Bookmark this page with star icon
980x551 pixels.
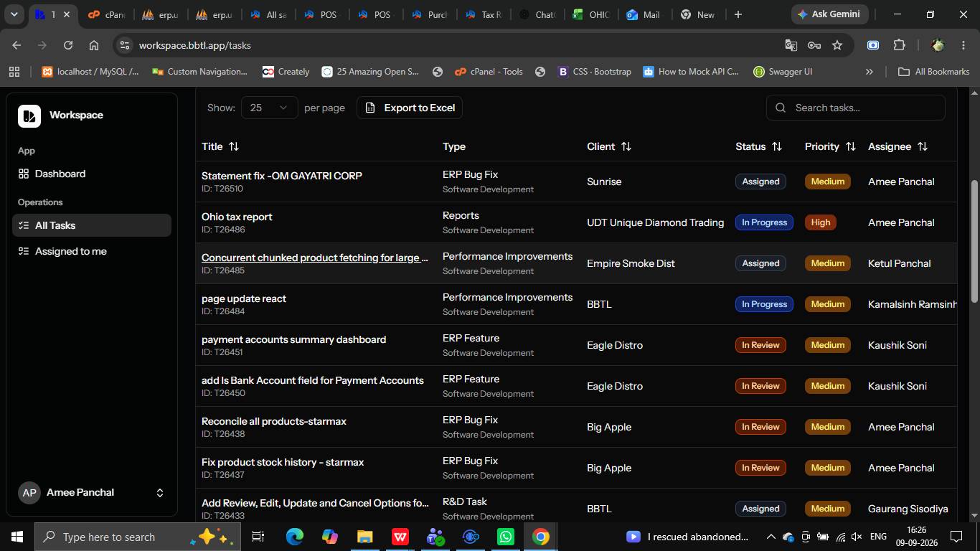837,45
